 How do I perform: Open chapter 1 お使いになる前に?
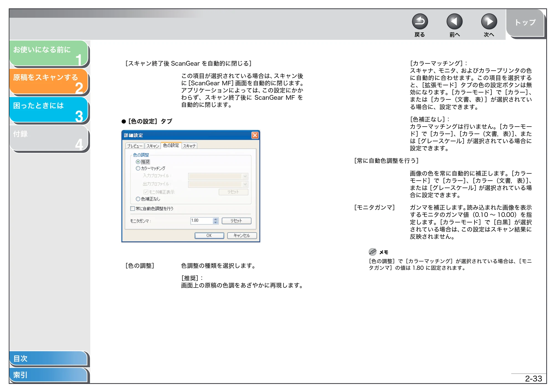click(x=49, y=53)
